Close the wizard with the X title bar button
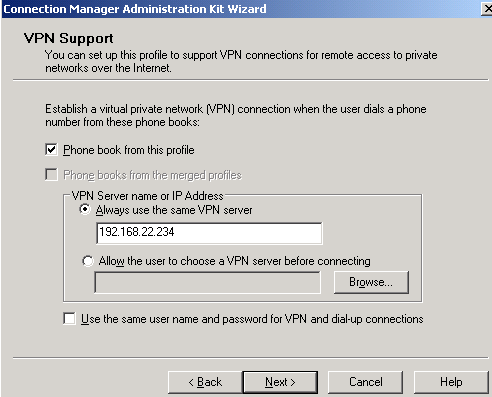 pos(487,9)
